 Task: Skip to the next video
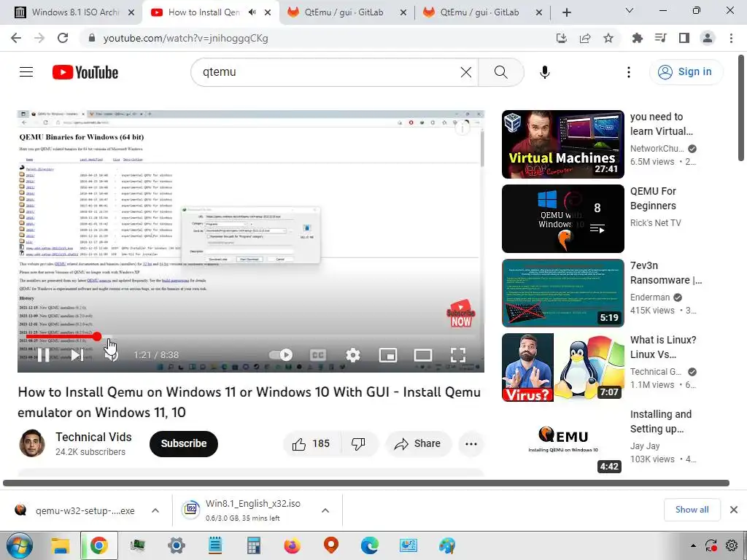pyautogui.click(x=77, y=355)
